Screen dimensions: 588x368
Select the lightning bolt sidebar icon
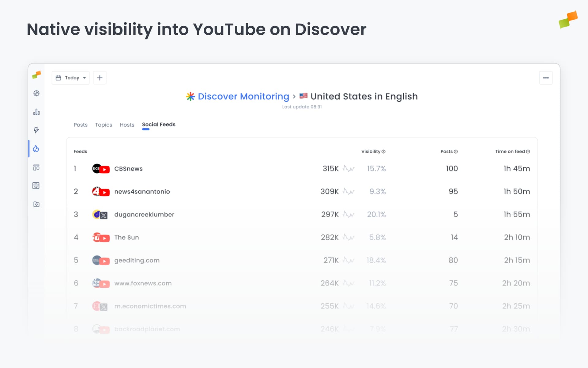click(36, 130)
